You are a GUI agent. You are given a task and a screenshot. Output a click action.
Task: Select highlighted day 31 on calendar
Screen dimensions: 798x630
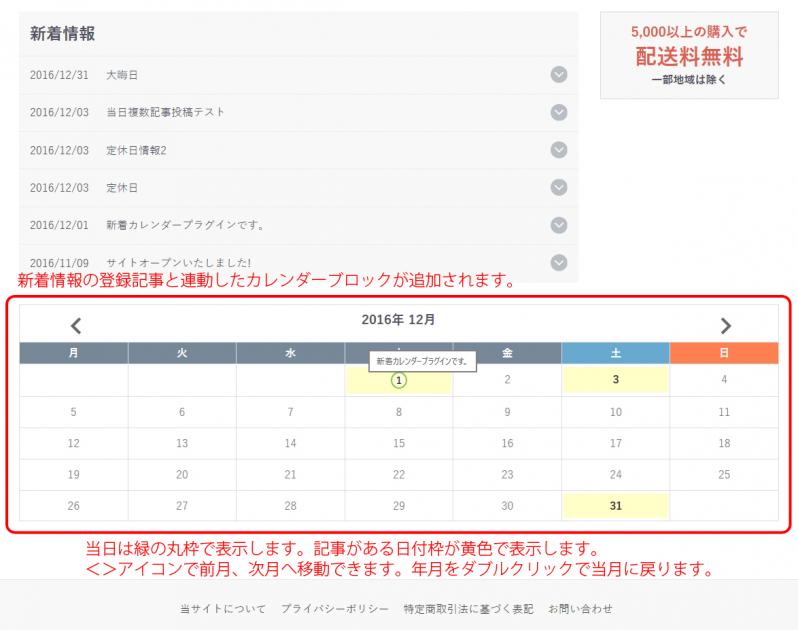pos(615,506)
